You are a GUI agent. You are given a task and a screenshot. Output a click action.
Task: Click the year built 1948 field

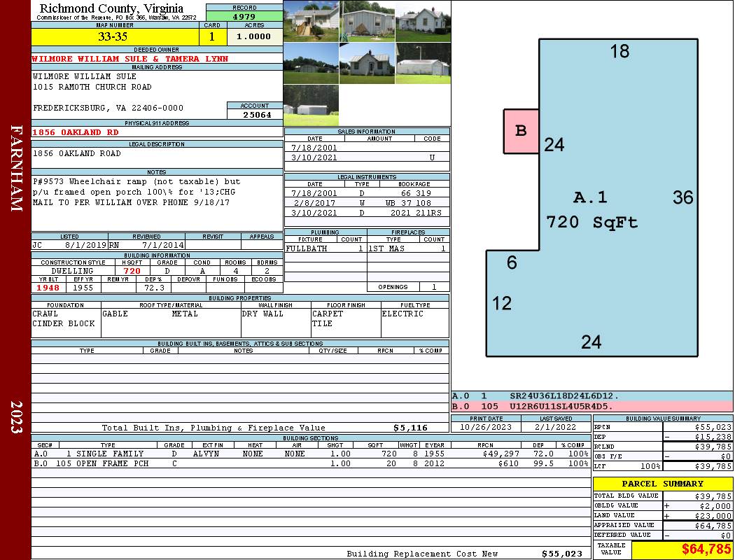[x=48, y=288]
